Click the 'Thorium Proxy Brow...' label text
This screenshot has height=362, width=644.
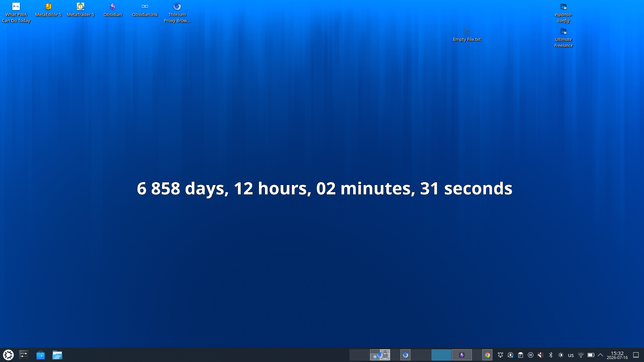pyautogui.click(x=177, y=18)
